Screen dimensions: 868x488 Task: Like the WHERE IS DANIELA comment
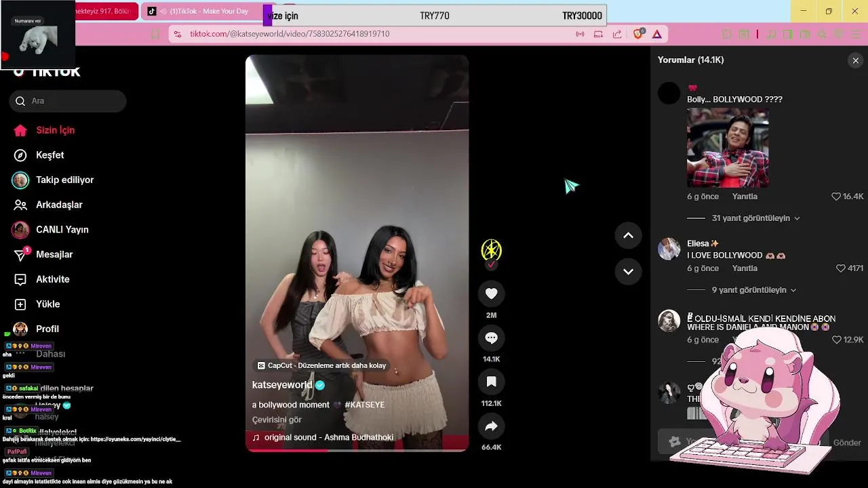[x=836, y=340]
